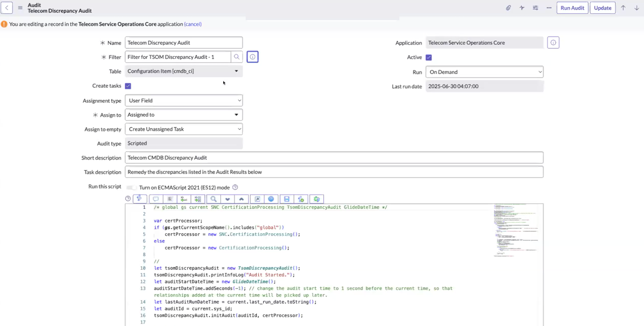644x326 pixels.
Task: Open the Assign to empty dropdown
Action: coord(184,129)
